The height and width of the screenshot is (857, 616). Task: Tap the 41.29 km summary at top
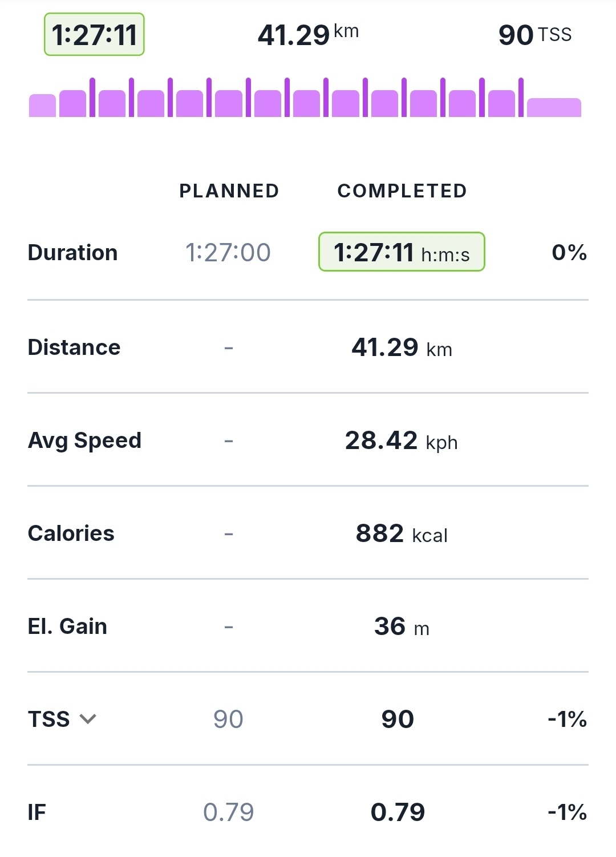coord(308,35)
